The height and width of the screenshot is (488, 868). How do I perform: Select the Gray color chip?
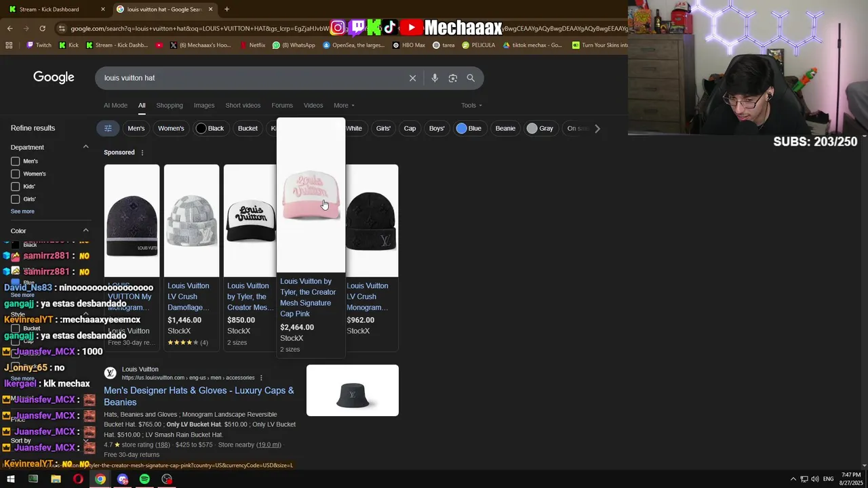(x=540, y=128)
